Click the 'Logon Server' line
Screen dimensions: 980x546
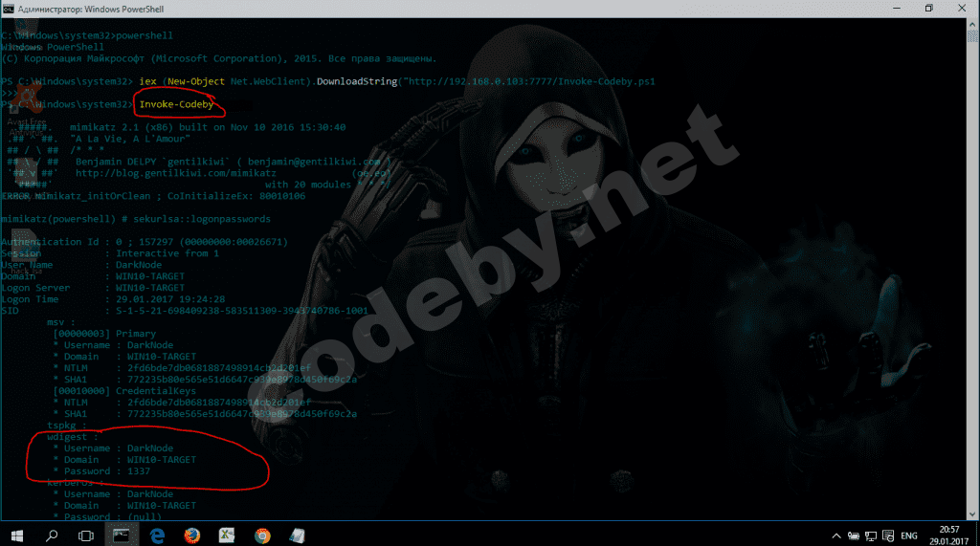tap(93, 288)
